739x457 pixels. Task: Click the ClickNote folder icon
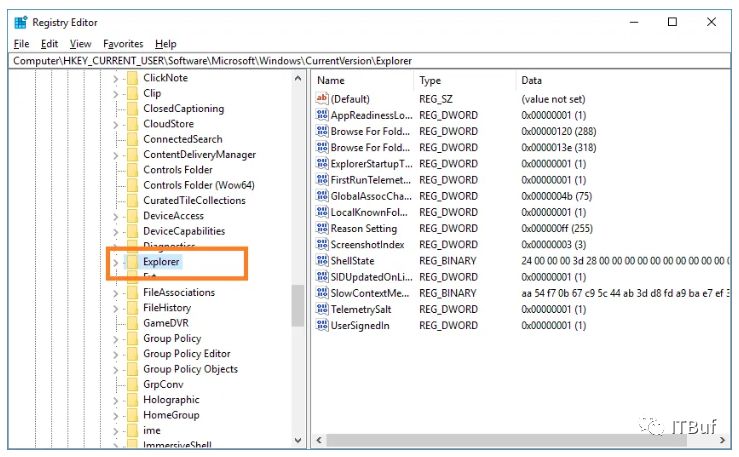pos(133,78)
